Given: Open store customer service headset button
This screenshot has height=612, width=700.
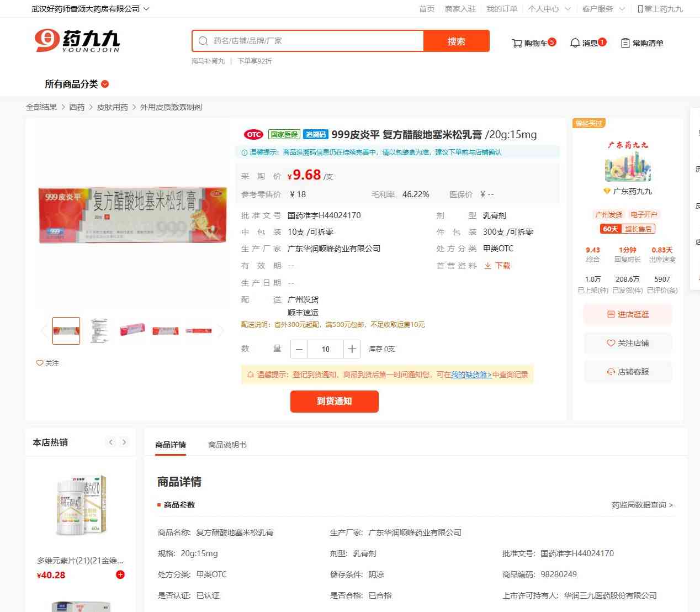Looking at the screenshot, I should pos(628,372).
